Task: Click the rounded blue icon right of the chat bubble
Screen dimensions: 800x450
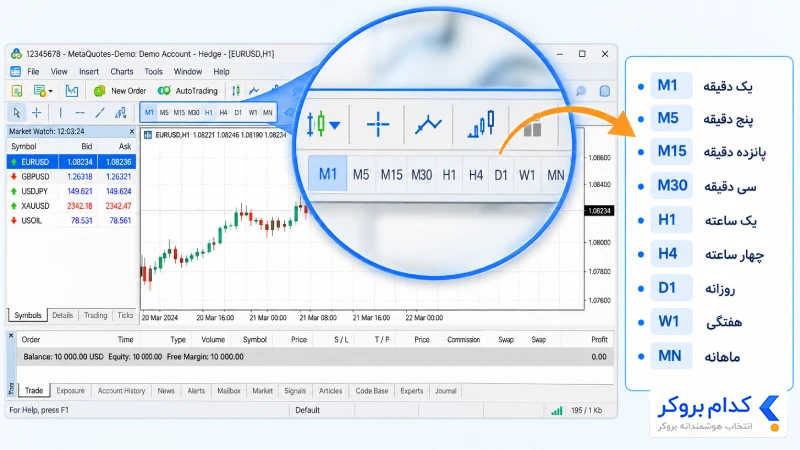Action: click(x=605, y=91)
